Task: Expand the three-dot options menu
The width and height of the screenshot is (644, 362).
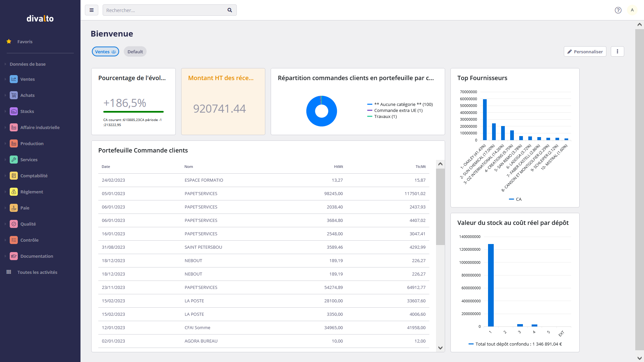Action: [x=617, y=52]
